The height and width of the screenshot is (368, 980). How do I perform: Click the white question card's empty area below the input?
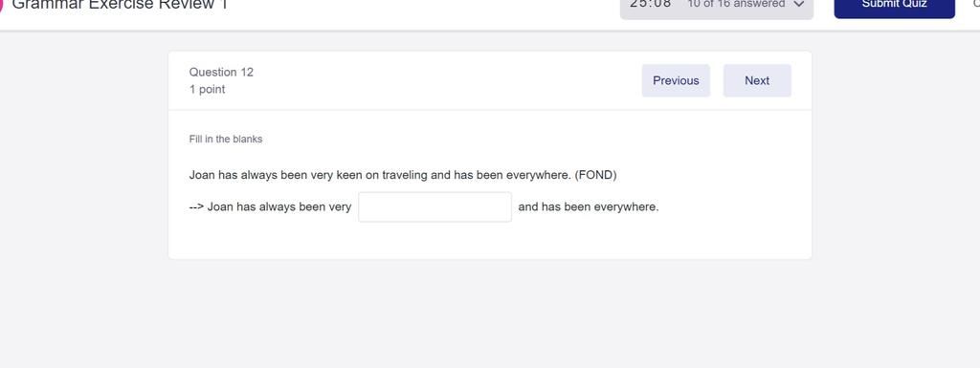[x=489, y=240]
